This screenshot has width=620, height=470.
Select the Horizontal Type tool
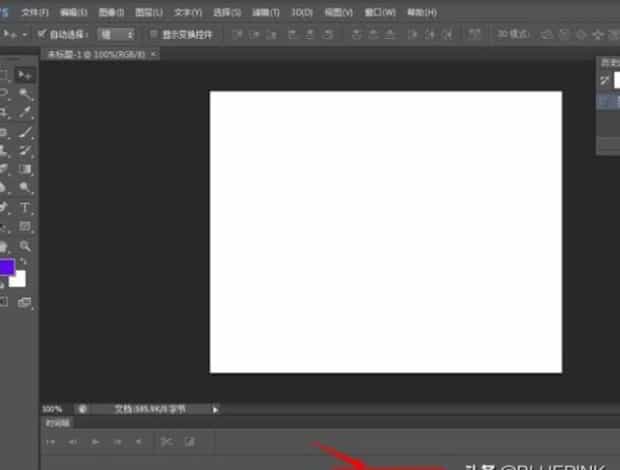pyautogui.click(x=26, y=208)
